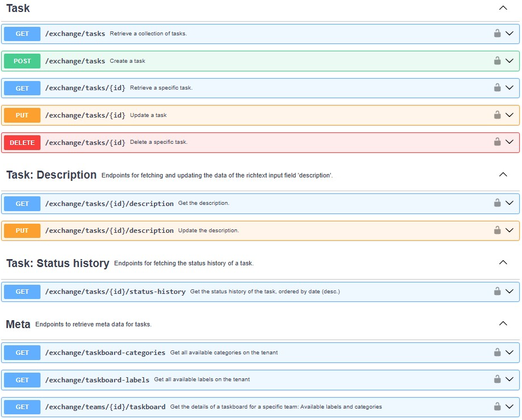Collapse the Task section

pyautogui.click(x=503, y=8)
